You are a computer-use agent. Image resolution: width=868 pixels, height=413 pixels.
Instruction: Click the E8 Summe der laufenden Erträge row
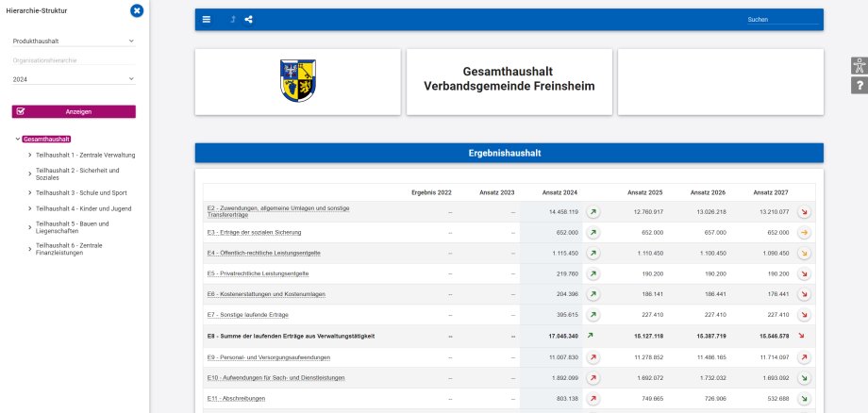click(509, 336)
